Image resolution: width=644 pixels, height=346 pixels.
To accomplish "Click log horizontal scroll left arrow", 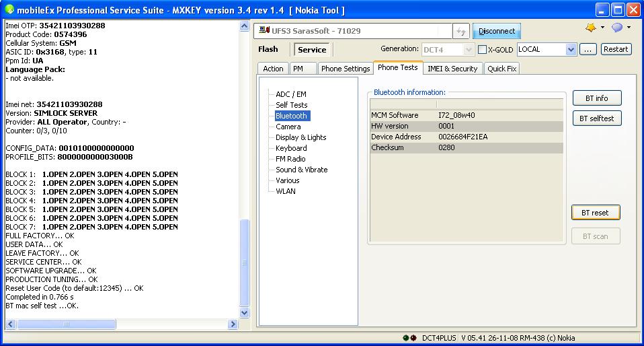I will pyautogui.click(x=11, y=324).
